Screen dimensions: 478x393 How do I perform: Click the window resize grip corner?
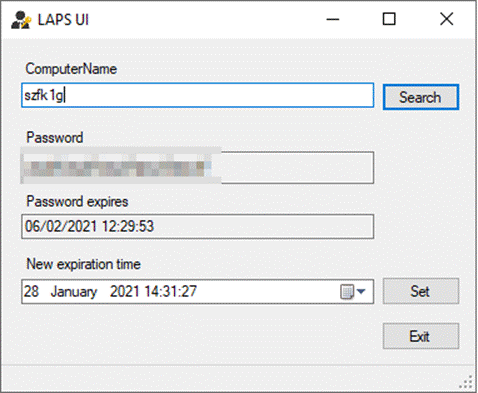(466, 382)
